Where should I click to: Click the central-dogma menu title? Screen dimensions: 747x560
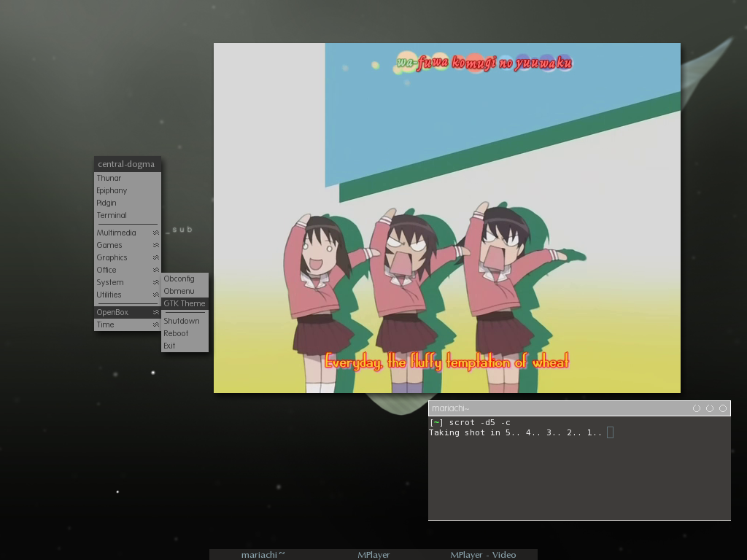[127, 164]
